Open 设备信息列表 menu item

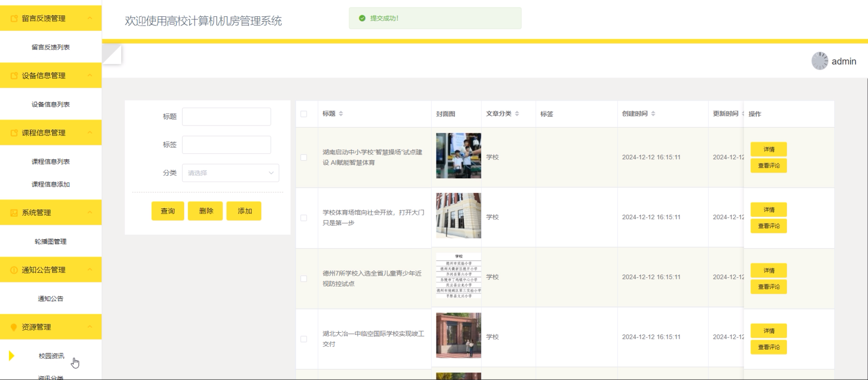coord(51,104)
